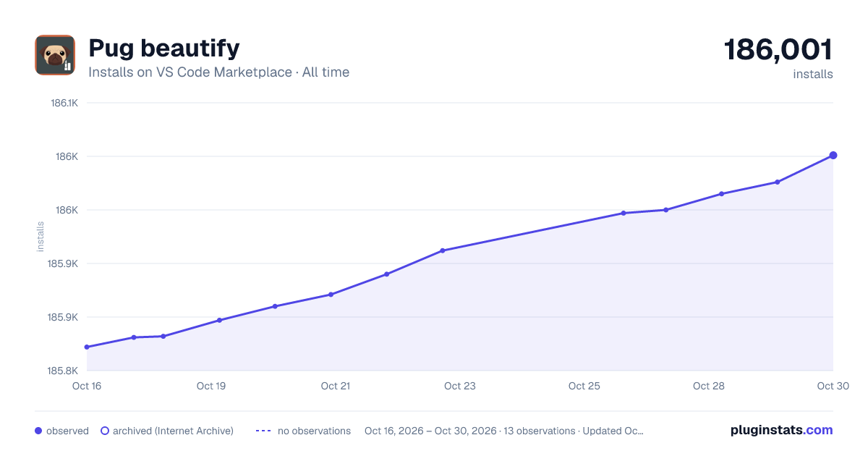Click the archived (Internet Archive) legend circle

point(105,431)
